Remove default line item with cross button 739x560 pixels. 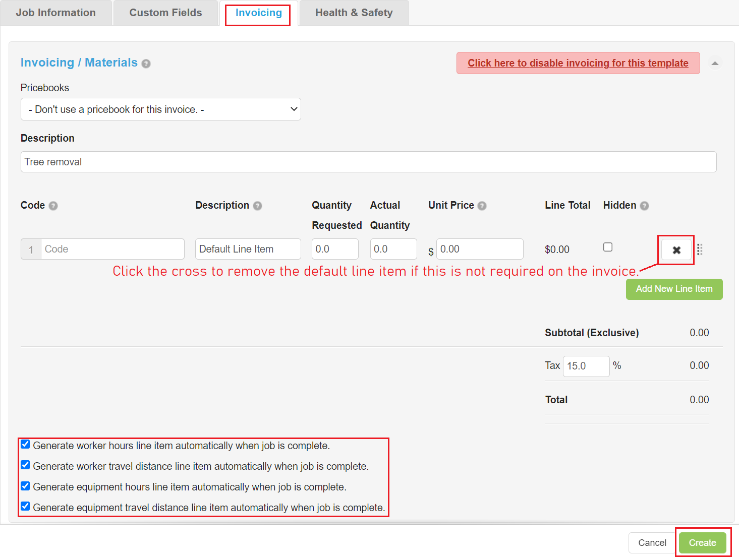(x=676, y=250)
